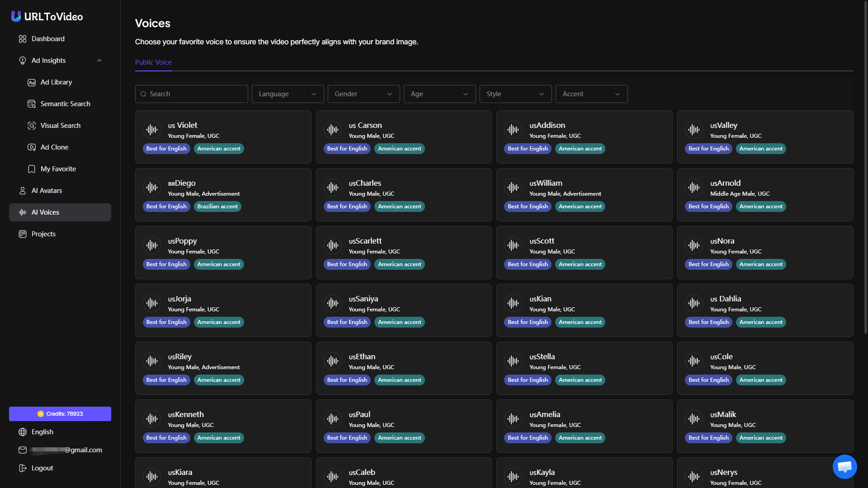The height and width of the screenshot is (488, 868).
Task: Click the Credits: 78923 button
Action: [60, 414]
